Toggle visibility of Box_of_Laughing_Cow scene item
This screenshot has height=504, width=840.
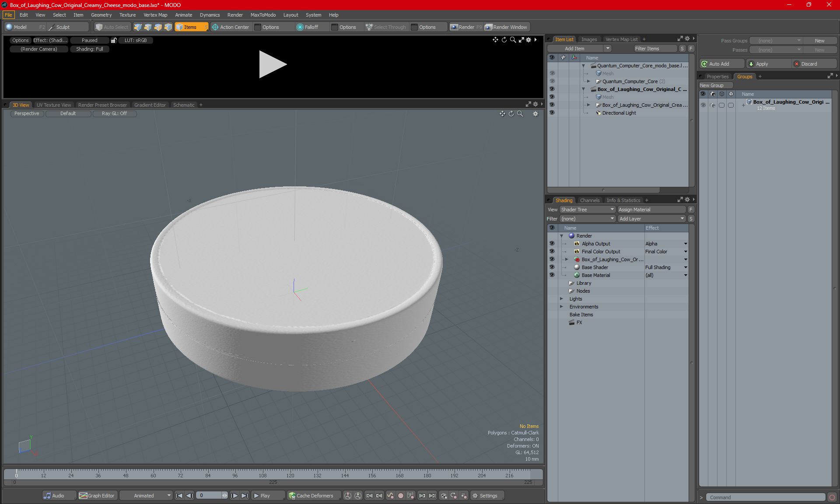552,89
